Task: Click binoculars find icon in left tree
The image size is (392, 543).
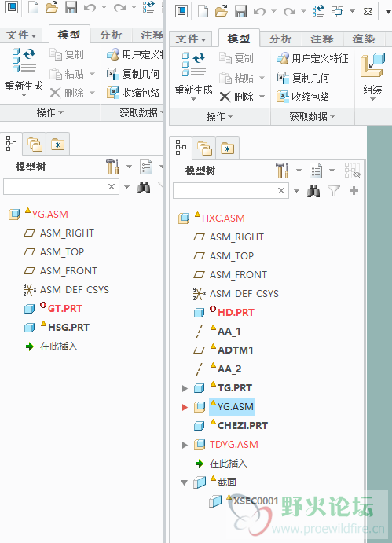Action: [144, 187]
